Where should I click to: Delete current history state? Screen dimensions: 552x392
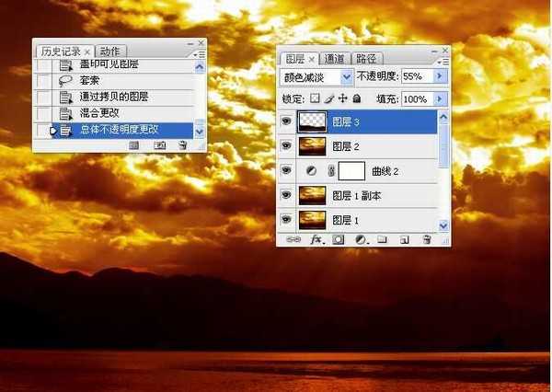182,145
